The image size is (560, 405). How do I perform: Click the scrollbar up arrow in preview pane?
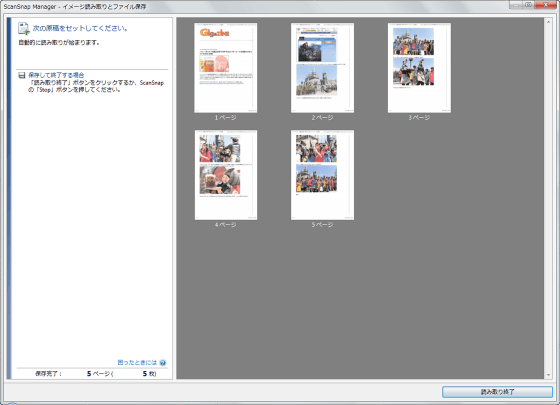point(549,22)
